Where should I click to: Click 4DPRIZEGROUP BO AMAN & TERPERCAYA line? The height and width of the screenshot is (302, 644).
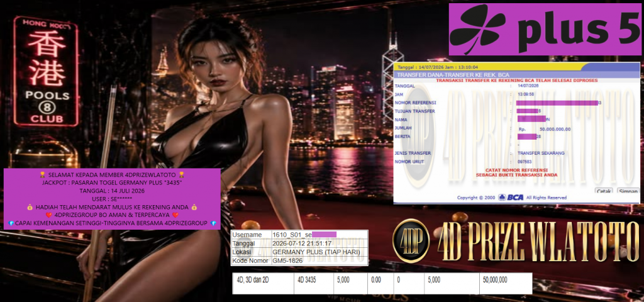pyautogui.click(x=112, y=215)
